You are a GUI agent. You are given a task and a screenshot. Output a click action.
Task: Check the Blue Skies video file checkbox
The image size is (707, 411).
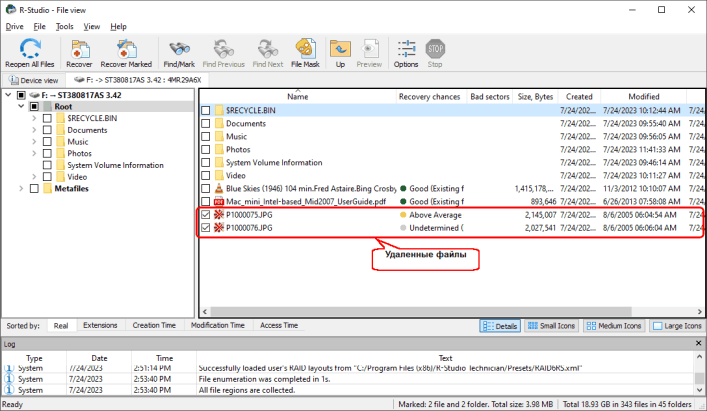click(206, 188)
